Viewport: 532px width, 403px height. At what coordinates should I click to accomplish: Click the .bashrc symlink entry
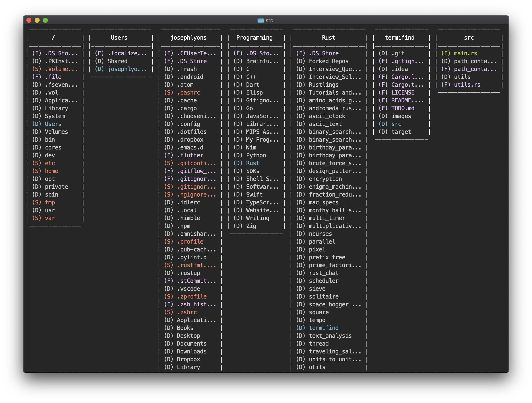(188, 93)
